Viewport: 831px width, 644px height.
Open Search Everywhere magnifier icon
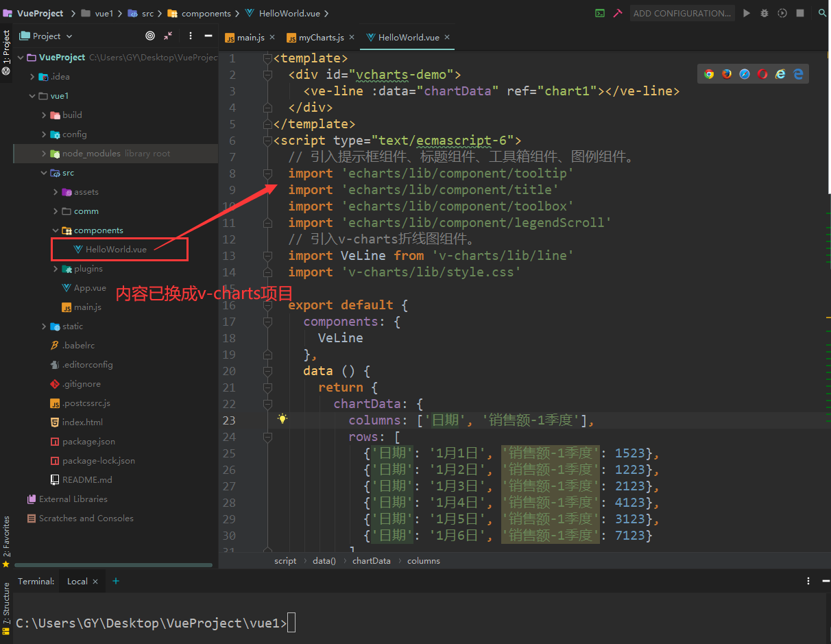[822, 13]
